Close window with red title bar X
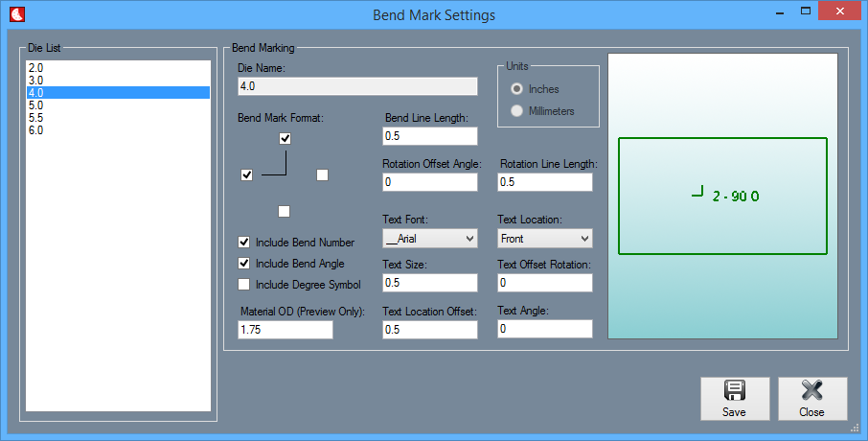This screenshot has width=868, height=441. pos(840,11)
